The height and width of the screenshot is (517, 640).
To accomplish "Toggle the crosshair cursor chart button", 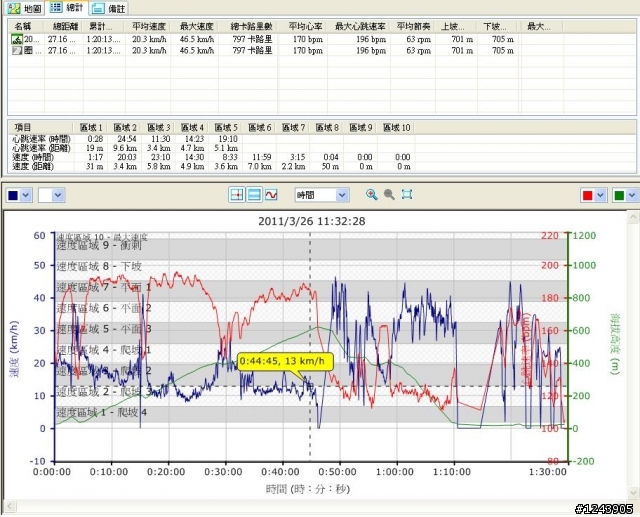I will pos(237,195).
